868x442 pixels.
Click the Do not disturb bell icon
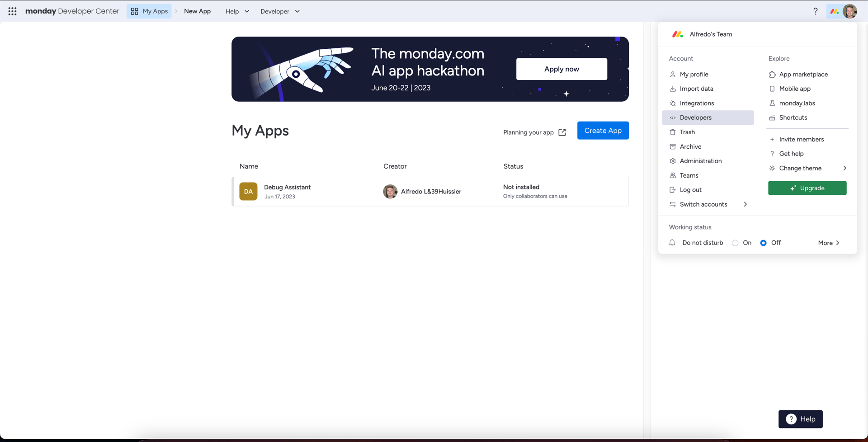tap(672, 243)
